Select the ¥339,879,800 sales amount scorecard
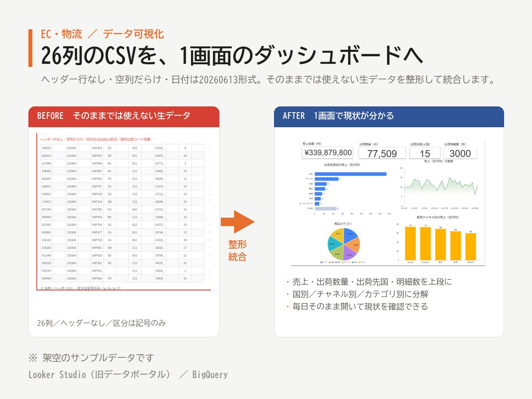Image resolution: width=532 pixels, height=399 pixels. coord(328,153)
